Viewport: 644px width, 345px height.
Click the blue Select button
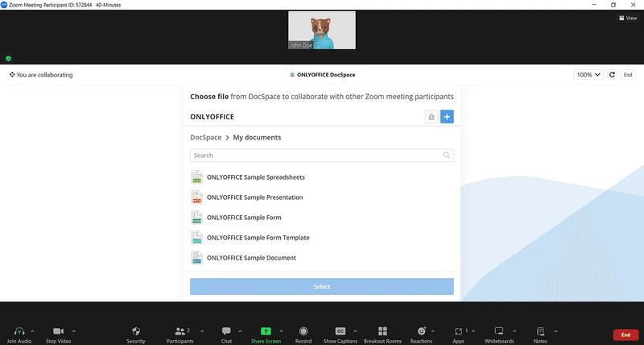click(322, 287)
